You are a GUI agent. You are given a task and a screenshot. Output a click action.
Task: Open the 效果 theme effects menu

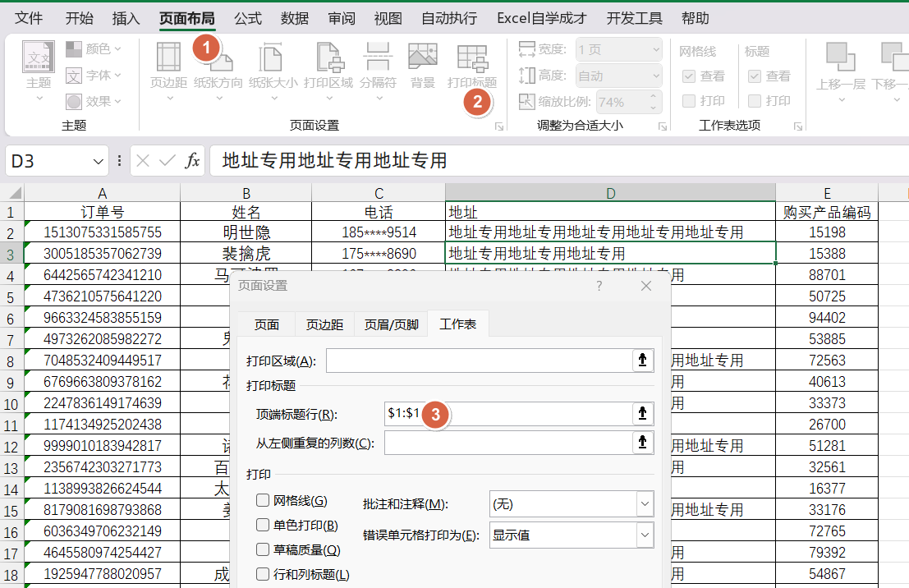[94, 102]
